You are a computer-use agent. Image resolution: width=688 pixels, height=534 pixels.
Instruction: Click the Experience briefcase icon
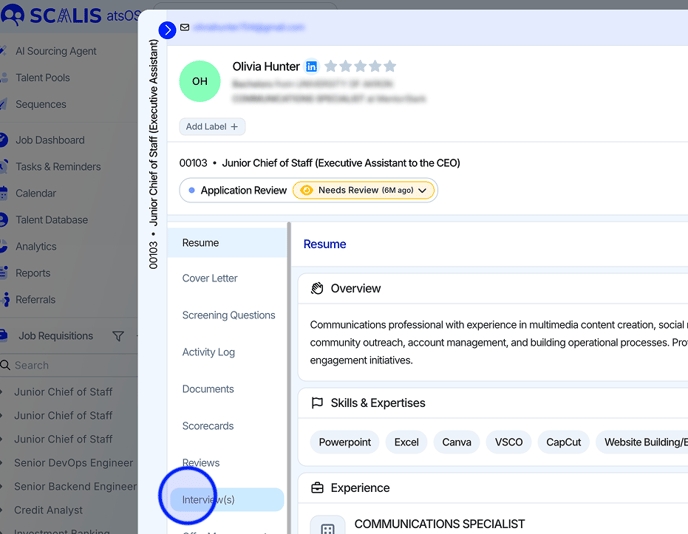317,488
